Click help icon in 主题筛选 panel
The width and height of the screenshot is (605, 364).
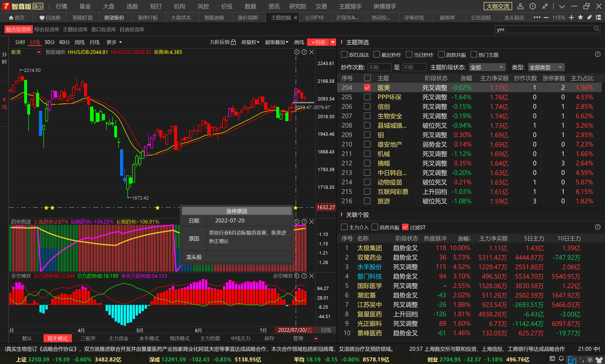(598, 54)
